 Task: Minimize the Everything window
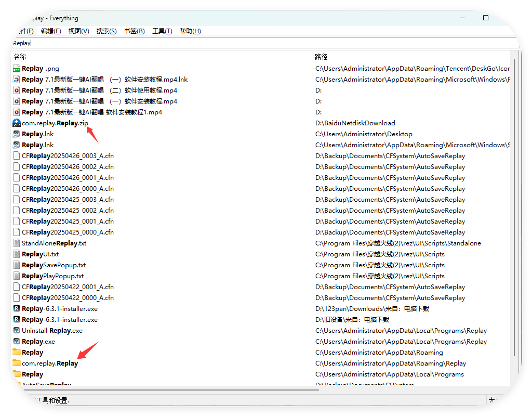point(462,18)
